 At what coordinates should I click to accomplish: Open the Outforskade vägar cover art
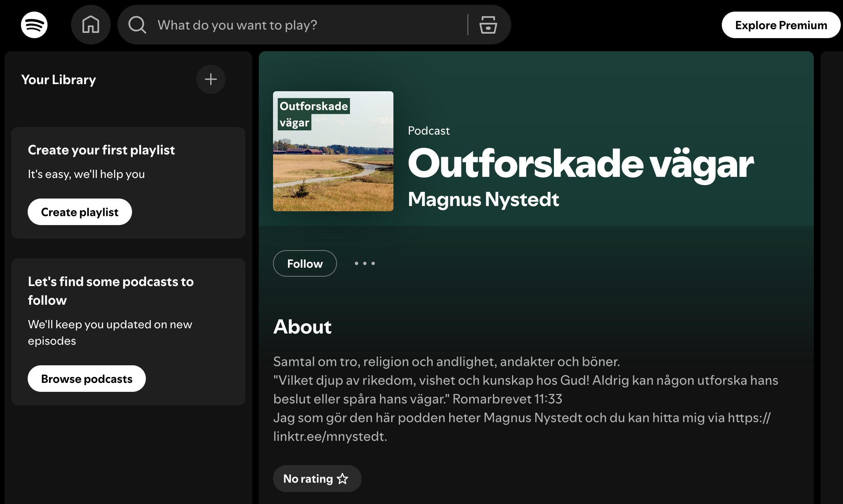pyautogui.click(x=333, y=151)
